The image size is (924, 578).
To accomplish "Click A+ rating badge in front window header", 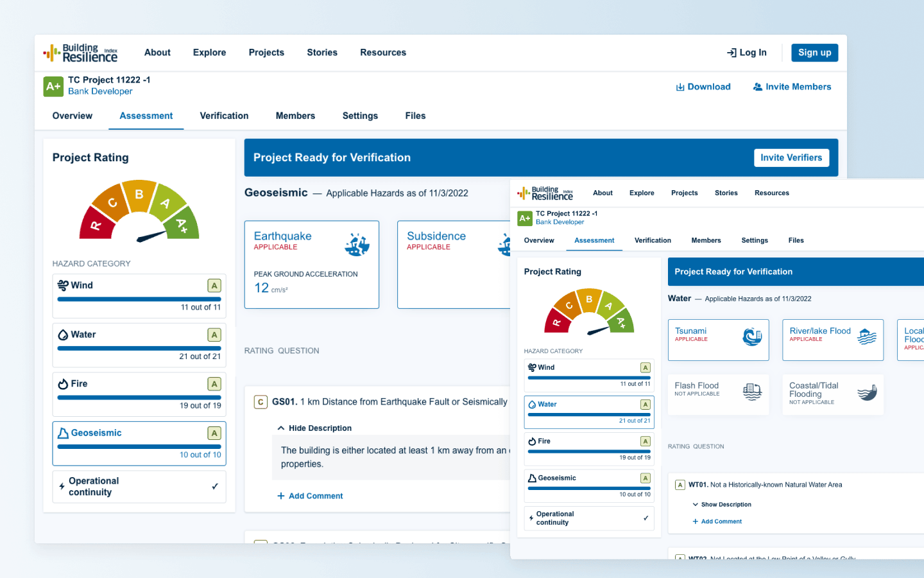I will tap(525, 218).
